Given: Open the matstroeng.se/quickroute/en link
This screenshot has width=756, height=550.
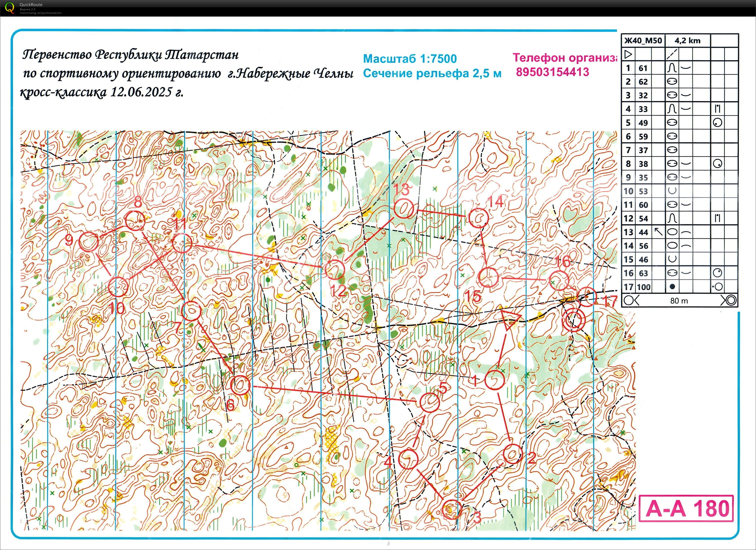Looking at the screenshot, I should [41, 13].
